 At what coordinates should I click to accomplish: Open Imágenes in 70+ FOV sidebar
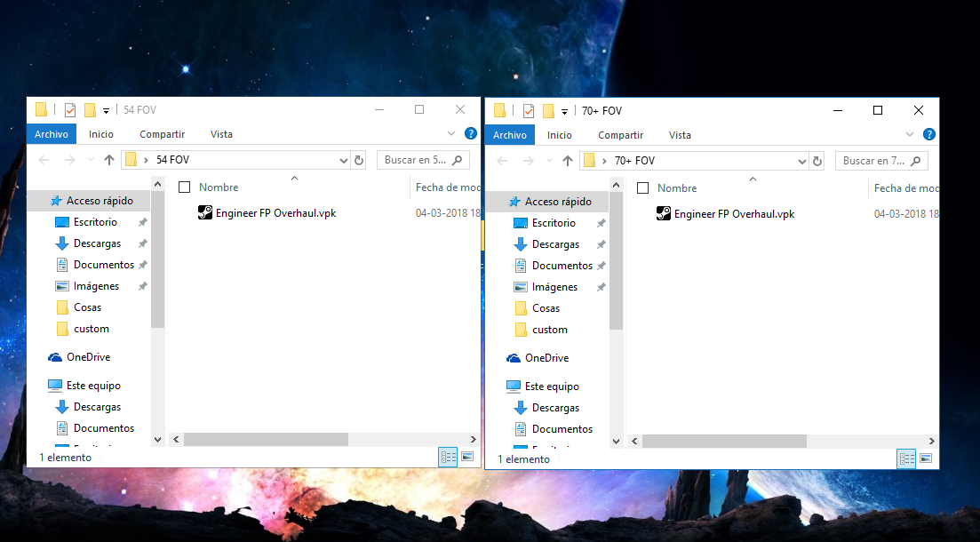(x=555, y=286)
